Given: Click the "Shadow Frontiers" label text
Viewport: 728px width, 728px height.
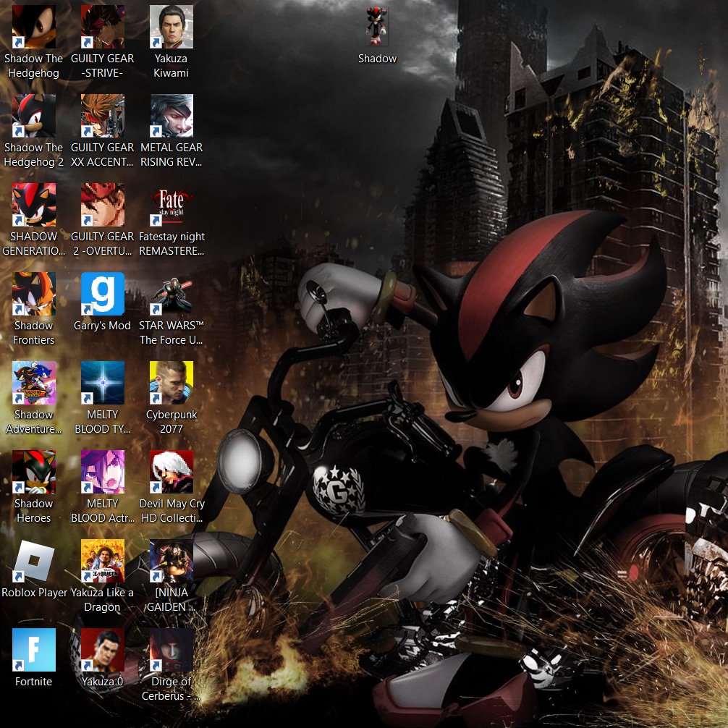Looking at the screenshot, I should point(33,333).
